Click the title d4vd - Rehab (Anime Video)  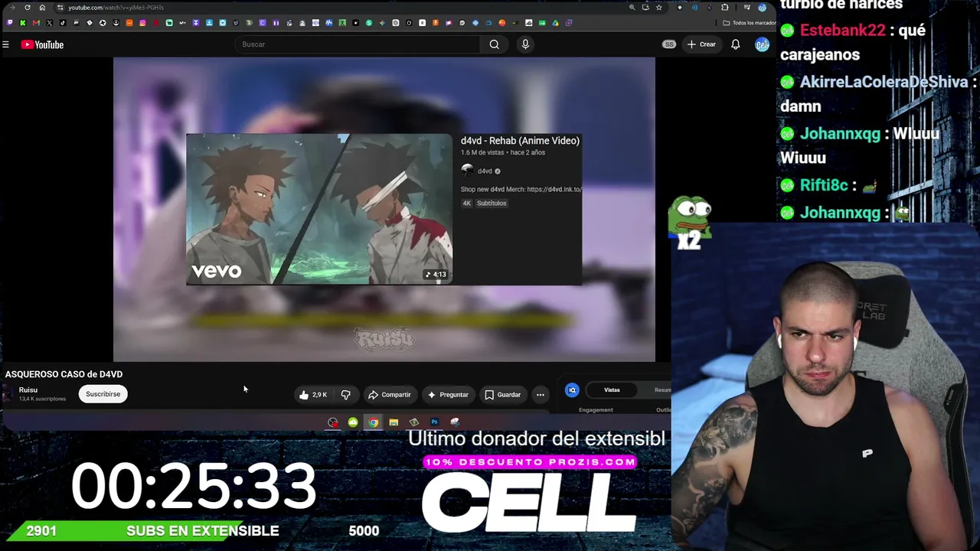coord(520,141)
